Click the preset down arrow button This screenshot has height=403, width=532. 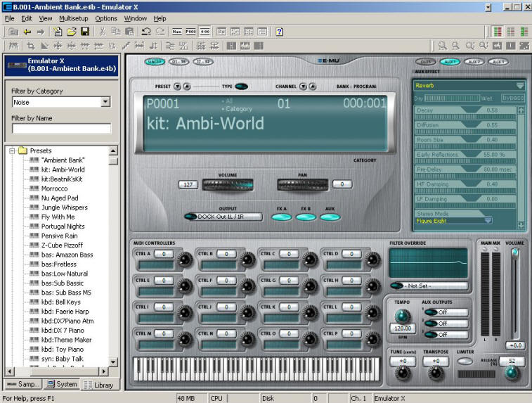coord(177,87)
